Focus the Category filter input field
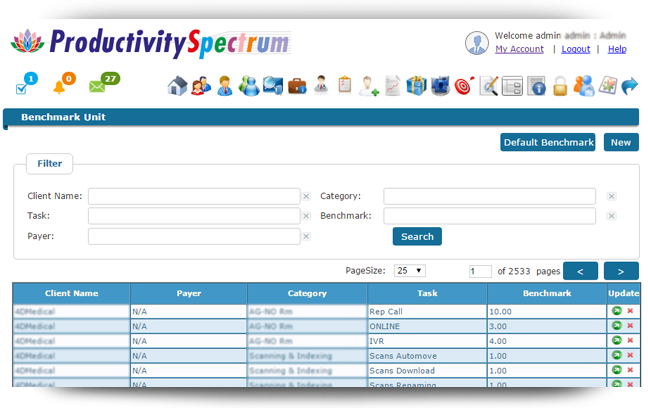 click(490, 196)
